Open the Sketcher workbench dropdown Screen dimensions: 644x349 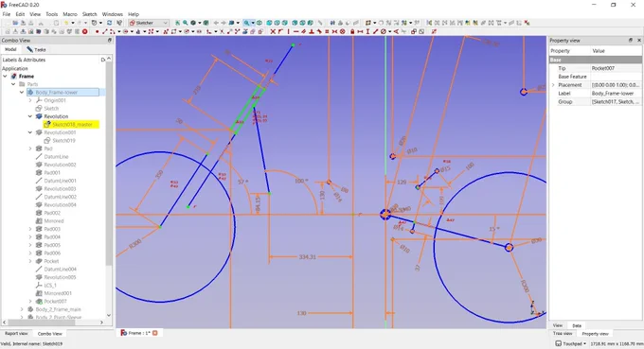point(149,23)
